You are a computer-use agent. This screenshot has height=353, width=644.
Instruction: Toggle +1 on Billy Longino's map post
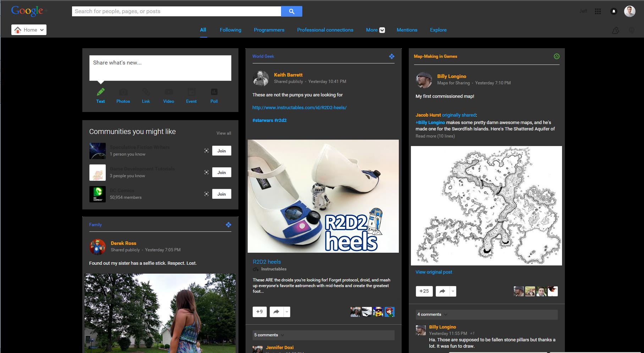tap(424, 291)
